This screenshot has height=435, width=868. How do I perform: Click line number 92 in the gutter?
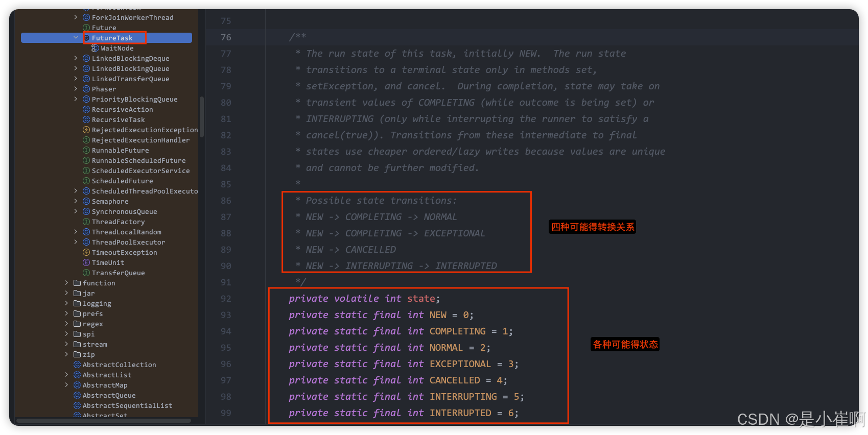click(x=226, y=299)
